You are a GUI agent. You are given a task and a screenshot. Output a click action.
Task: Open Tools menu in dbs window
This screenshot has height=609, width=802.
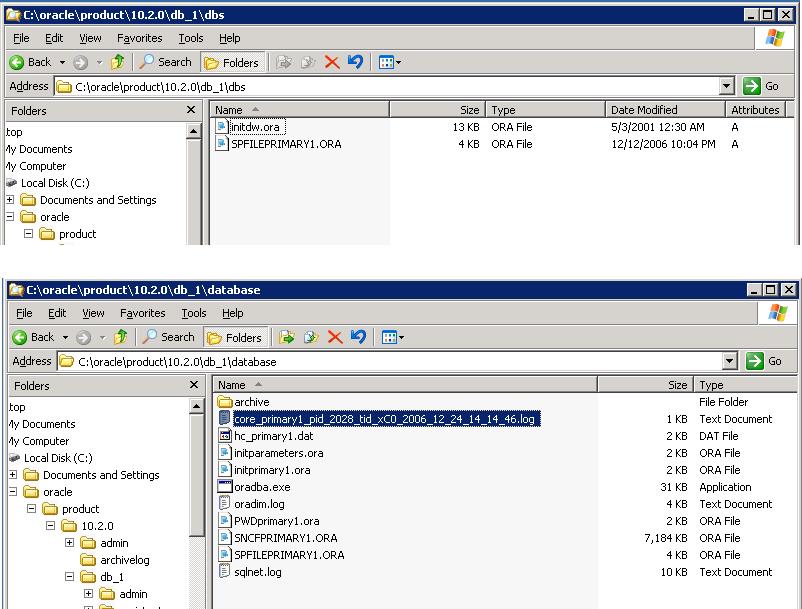[x=191, y=38]
